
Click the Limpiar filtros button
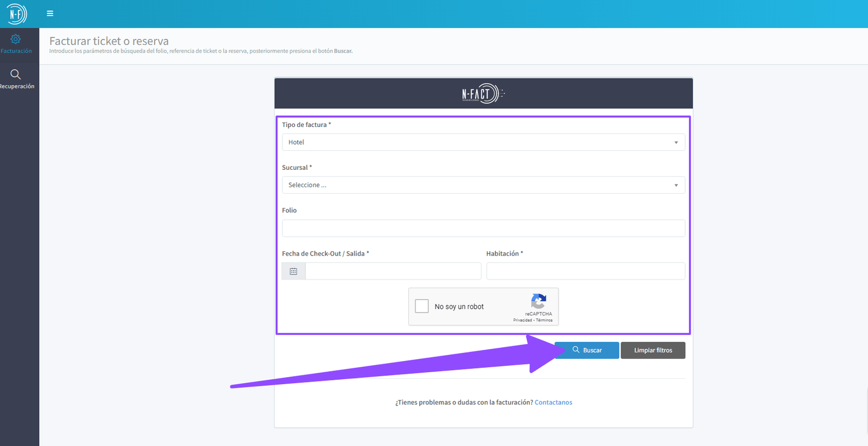tap(653, 351)
